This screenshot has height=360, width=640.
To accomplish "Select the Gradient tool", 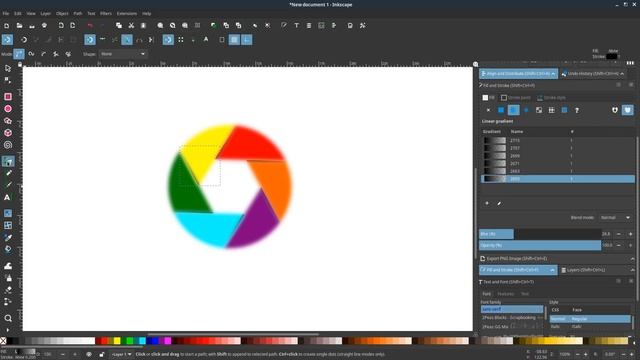I will click(8, 213).
